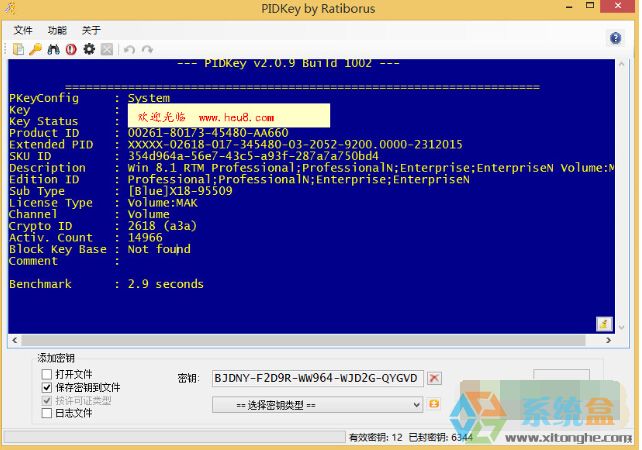
Task: Maximize the PIDKey window
Action: tap(590, 6)
